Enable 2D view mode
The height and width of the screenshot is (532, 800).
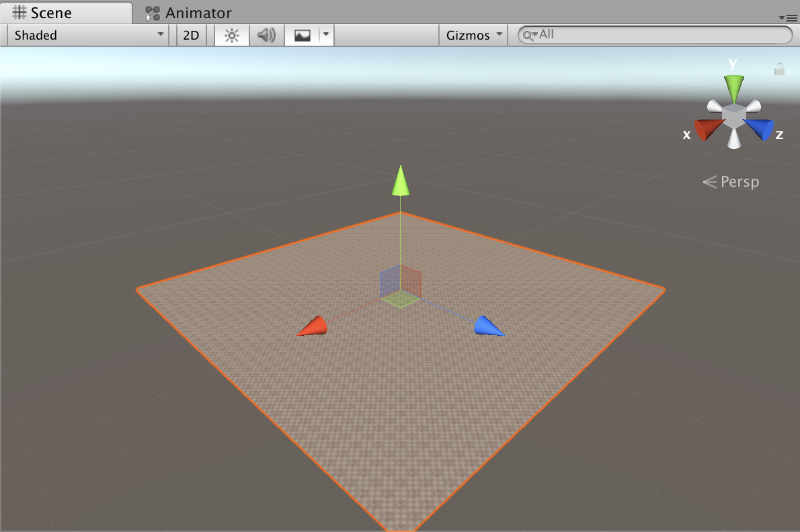(x=191, y=35)
